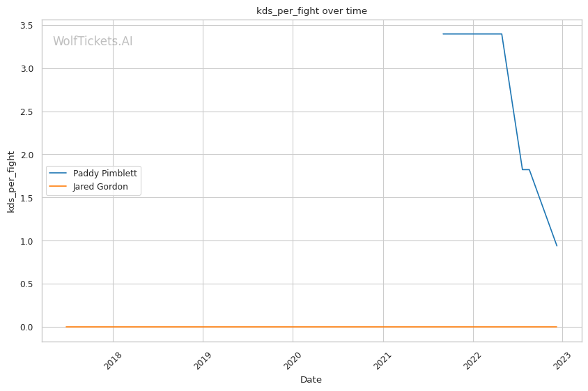Click the 1.0 tick label on the y-axis
Image resolution: width=588 pixels, height=391 pixels.
point(28,241)
